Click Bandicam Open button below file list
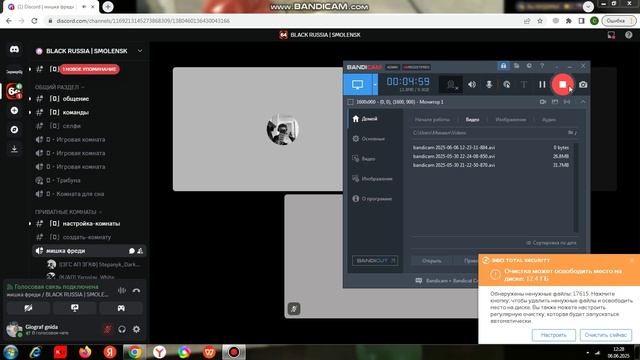 (431, 261)
